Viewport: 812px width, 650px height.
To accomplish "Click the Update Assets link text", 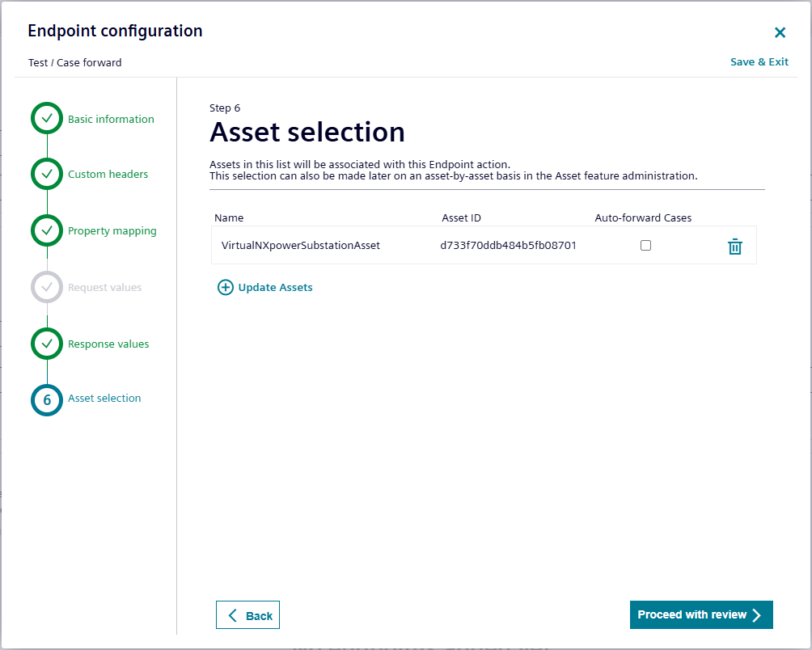I will click(x=275, y=287).
